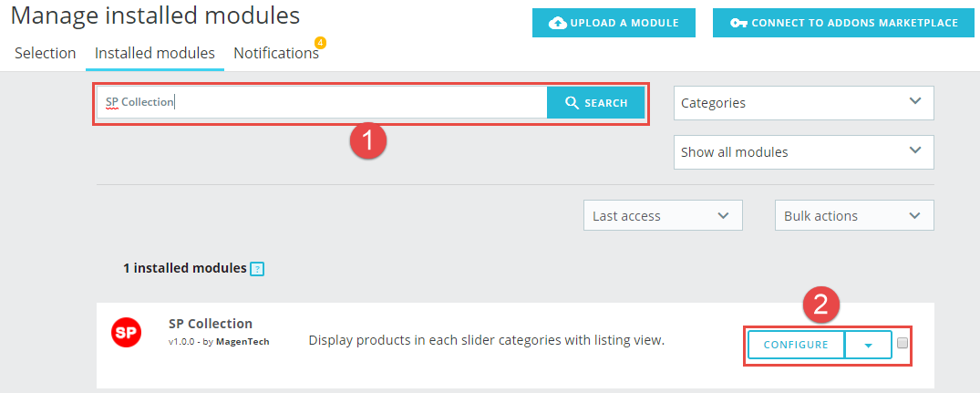Expand the arrow next to Configure

(x=868, y=345)
